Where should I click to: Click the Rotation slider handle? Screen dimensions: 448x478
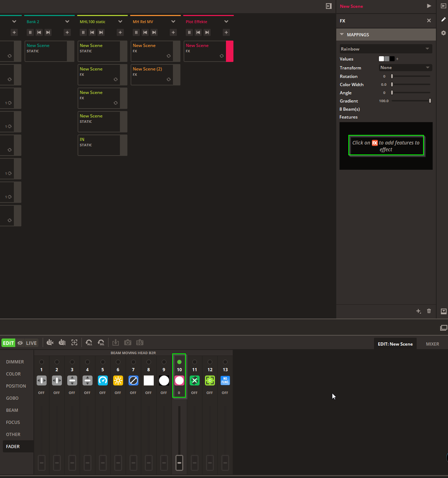click(392, 76)
